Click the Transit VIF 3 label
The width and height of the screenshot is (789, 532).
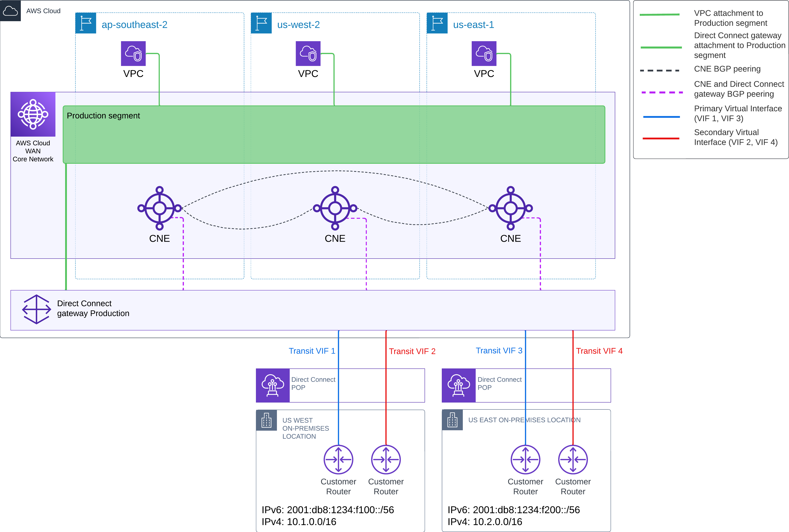(x=499, y=350)
